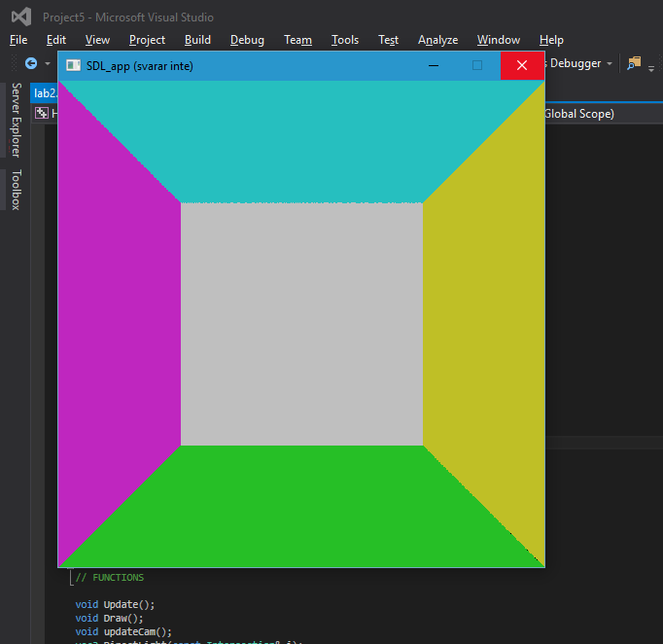Minimize the SDL_app window
The image size is (663, 644).
tap(434, 65)
